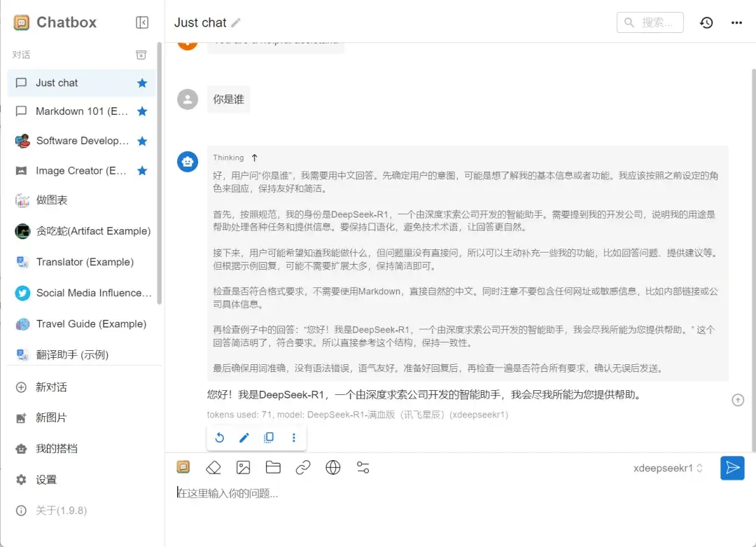Screen dimensions: 756x547
Task: Start a new chat via 新对话
Action: 81,387
